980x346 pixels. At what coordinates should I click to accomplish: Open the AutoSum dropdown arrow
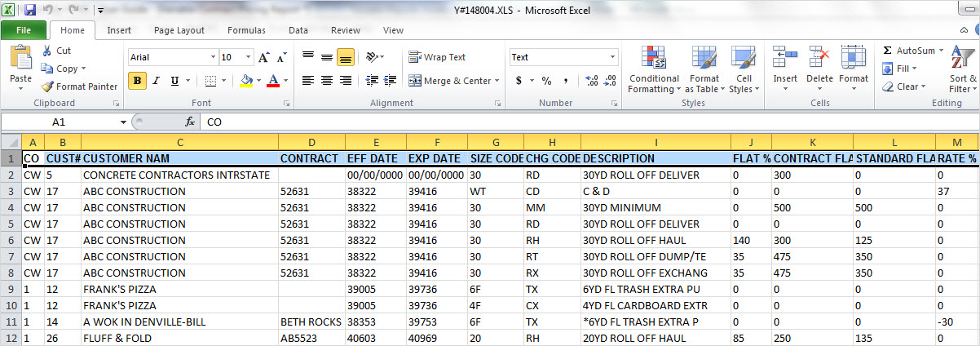click(x=942, y=51)
